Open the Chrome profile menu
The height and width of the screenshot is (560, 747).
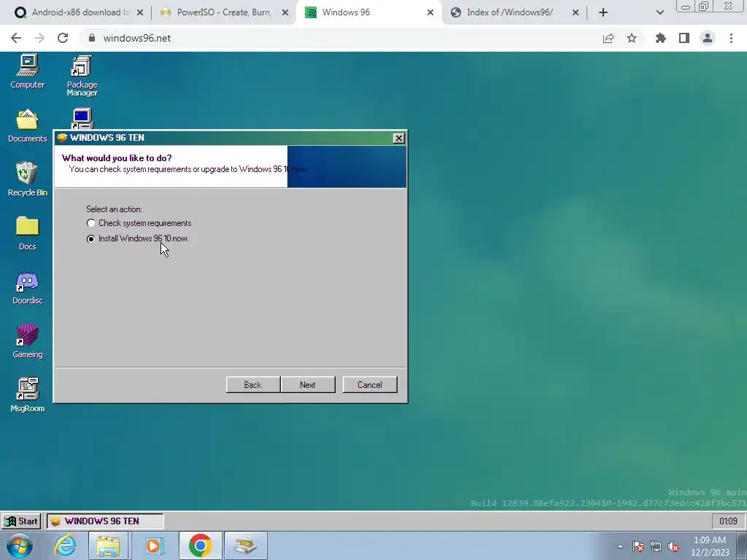(x=708, y=38)
